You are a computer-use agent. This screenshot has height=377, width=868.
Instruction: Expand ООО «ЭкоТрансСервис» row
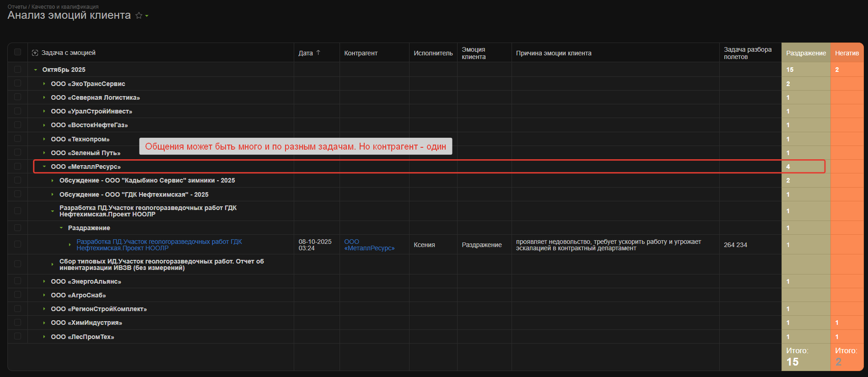(x=44, y=84)
